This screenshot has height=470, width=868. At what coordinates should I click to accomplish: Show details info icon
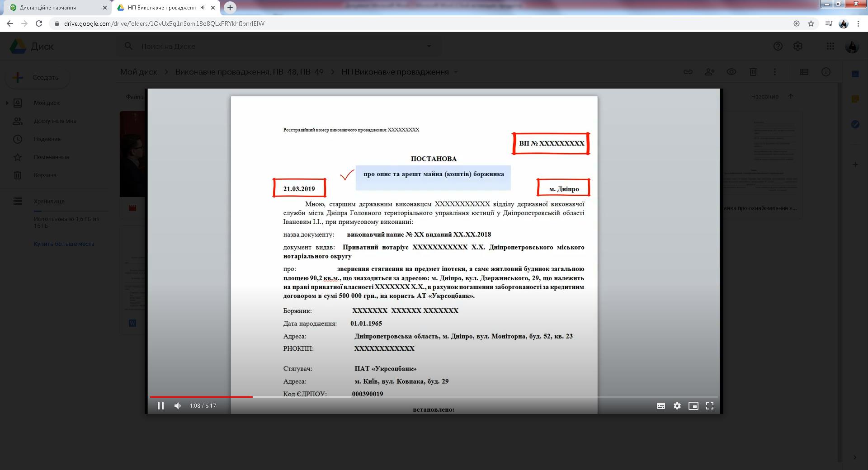coord(826,72)
